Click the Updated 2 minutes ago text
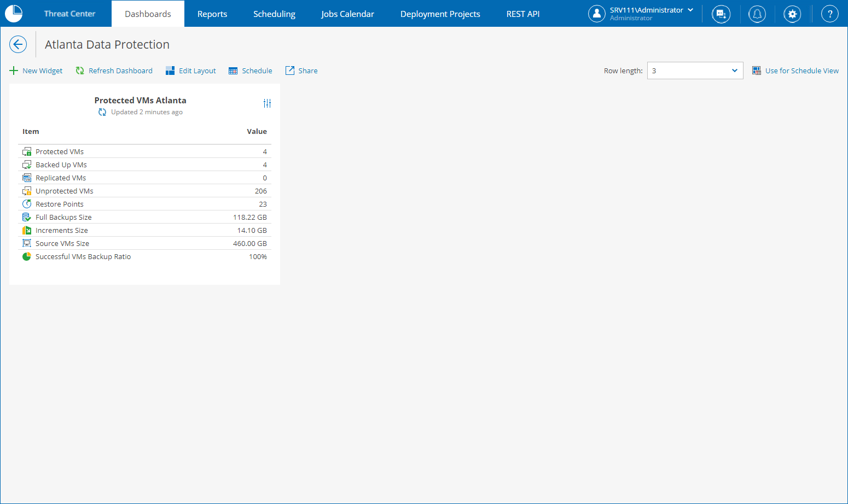This screenshot has height=504, width=848. pos(147,112)
